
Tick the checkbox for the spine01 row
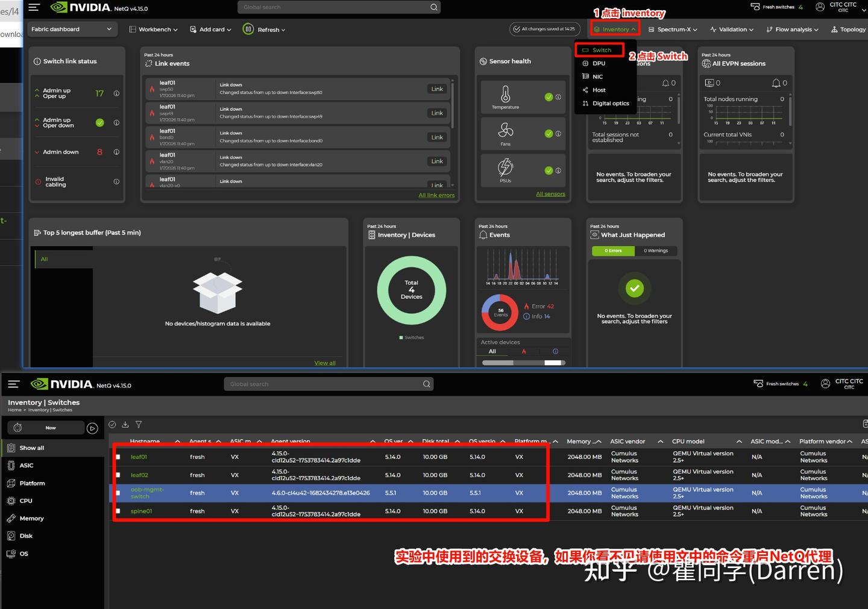click(x=118, y=511)
